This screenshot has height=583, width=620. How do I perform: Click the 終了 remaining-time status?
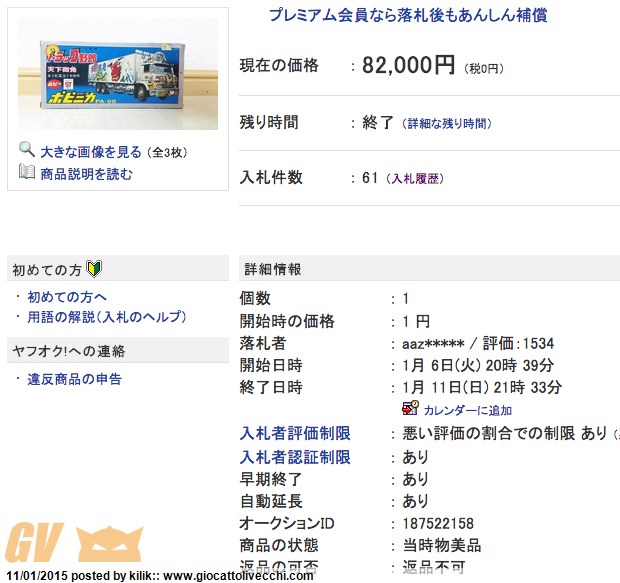tap(378, 123)
